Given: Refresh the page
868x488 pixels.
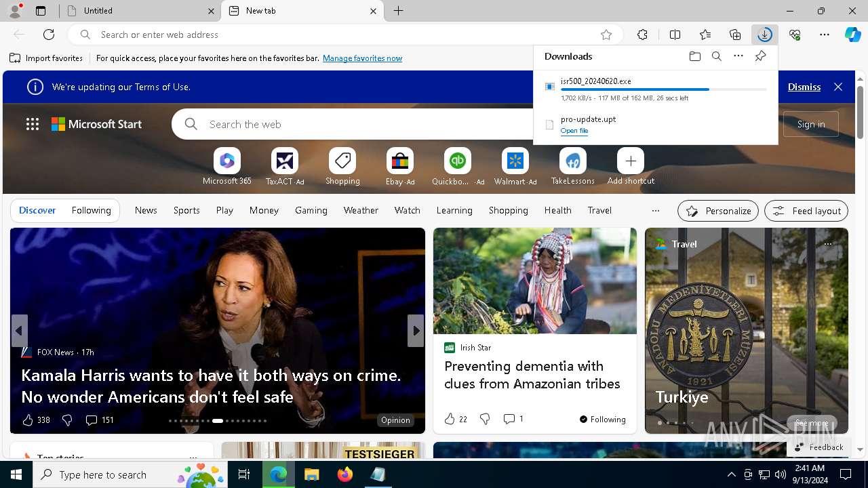Looking at the screenshot, I should pos(49,35).
